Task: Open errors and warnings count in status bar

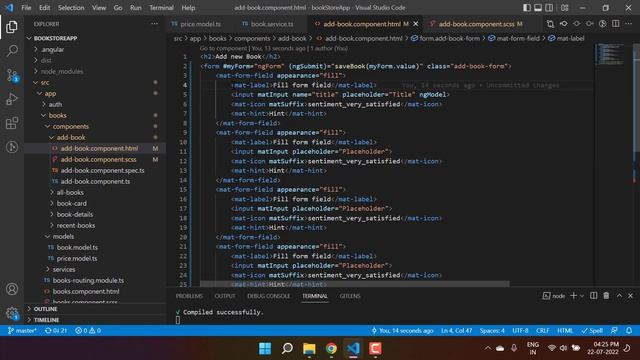Action: [x=88, y=330]
